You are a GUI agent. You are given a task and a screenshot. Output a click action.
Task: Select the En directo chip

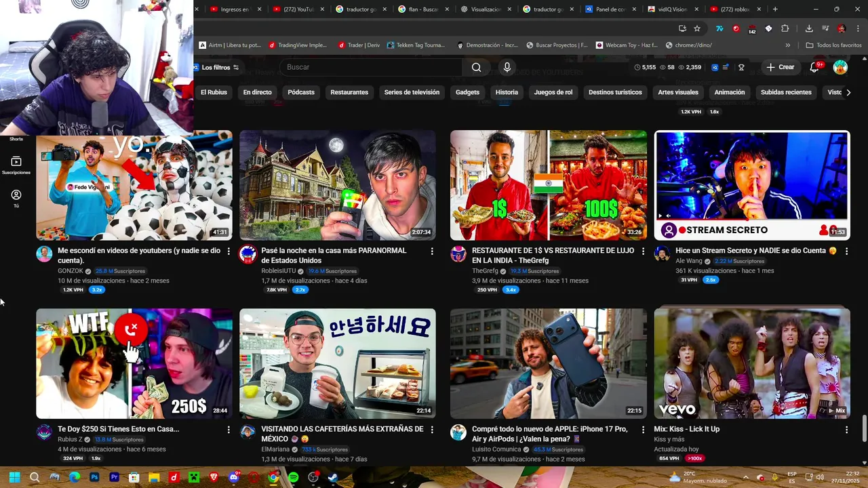[x=258, y=92]
